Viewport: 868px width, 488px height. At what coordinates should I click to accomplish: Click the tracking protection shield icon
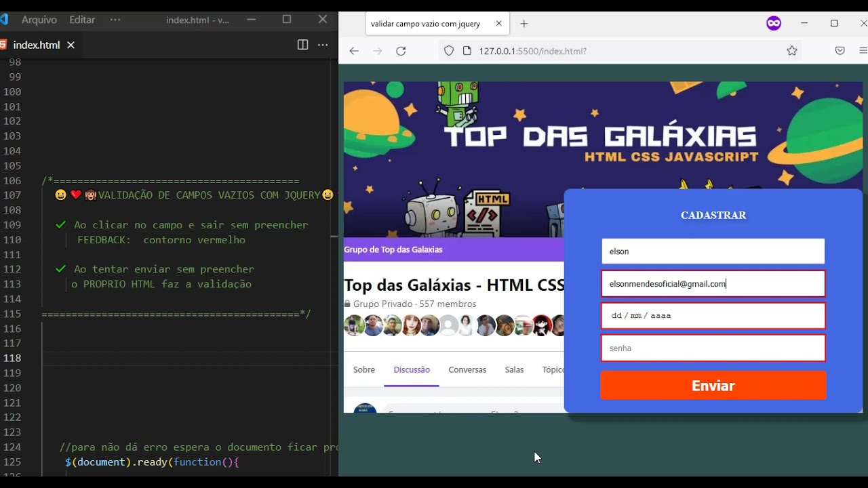pyautogui.click(x=449, y=51)
